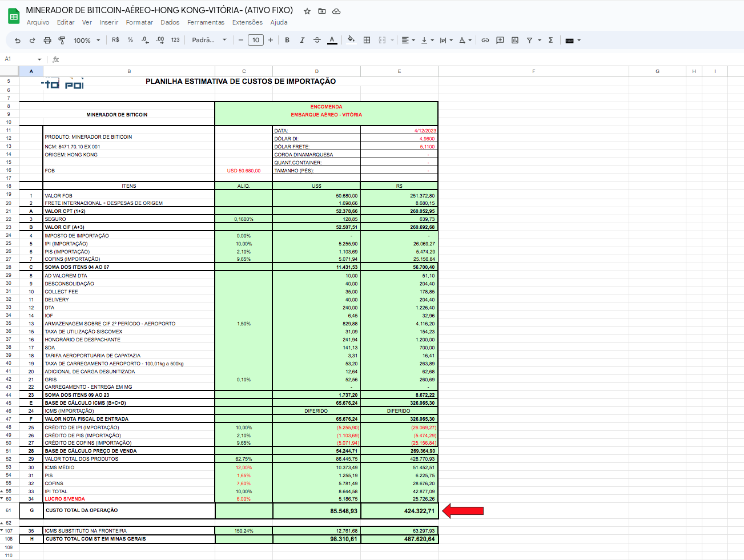
Task: Select the 'LUCRO S/VENDA' cell
Action: click(129, 499)
